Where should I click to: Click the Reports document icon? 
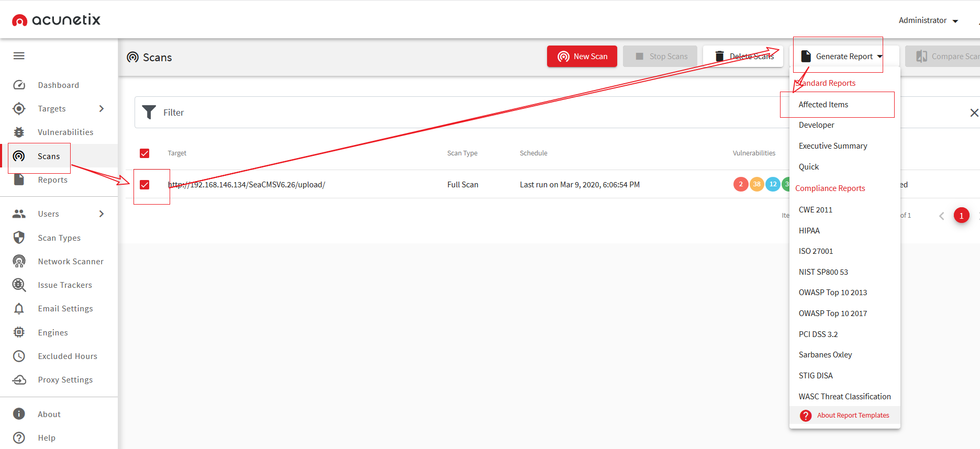(x=19, y=179)
